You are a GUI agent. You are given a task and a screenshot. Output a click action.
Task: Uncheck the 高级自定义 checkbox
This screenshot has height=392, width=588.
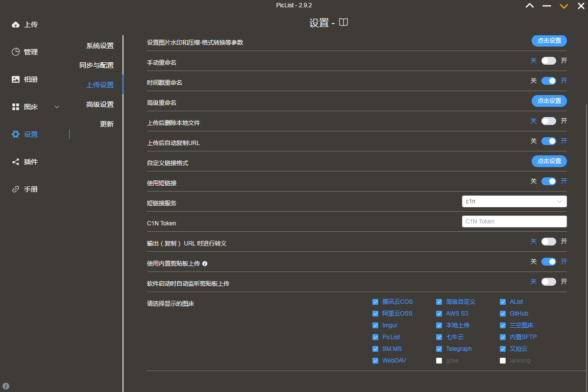(x=439, y=302)
